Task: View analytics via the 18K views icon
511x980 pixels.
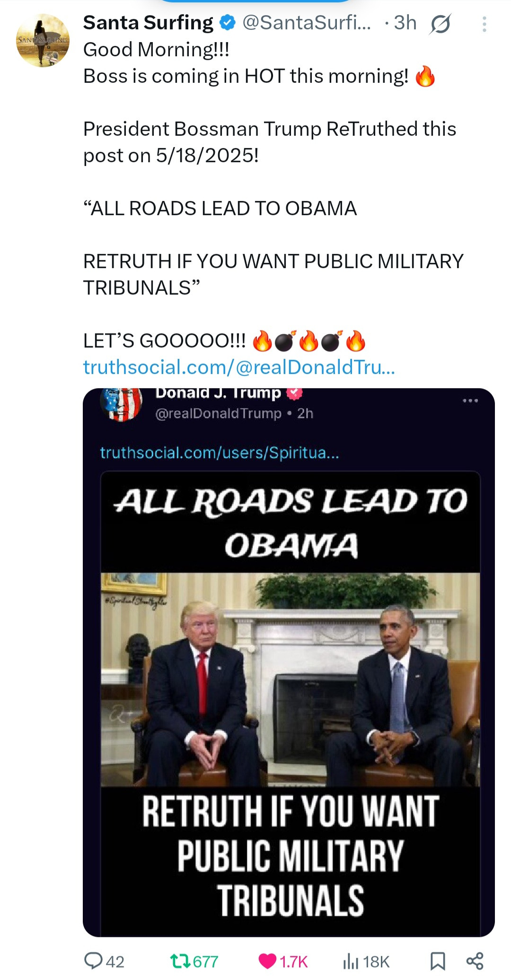Action: (366, 961)
